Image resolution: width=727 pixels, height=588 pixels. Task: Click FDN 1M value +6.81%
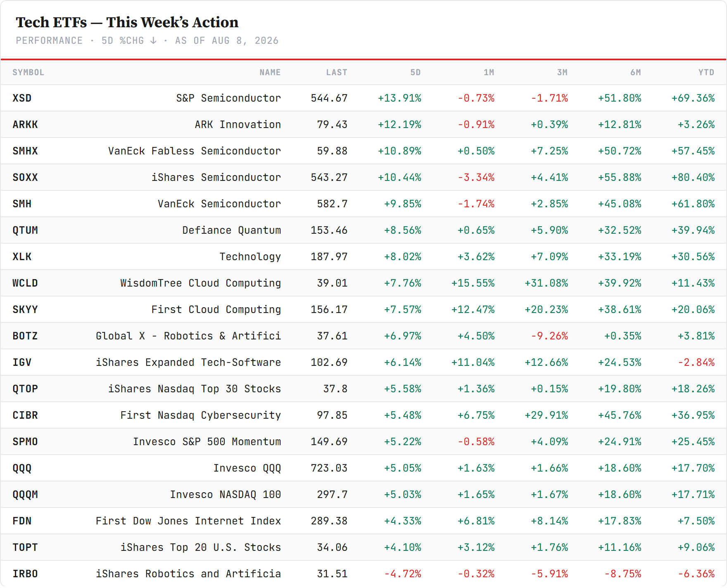coord(476,521)
